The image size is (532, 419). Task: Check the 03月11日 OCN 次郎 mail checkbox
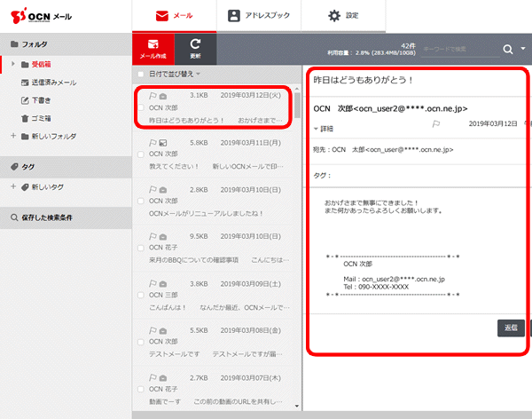pyautogui.click(x=141, y=154)
